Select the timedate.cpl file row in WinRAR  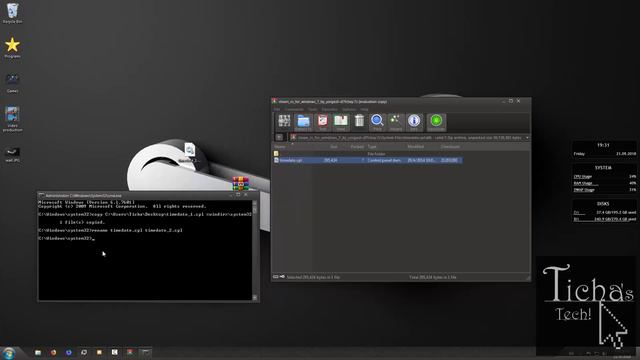click(367, 160)
